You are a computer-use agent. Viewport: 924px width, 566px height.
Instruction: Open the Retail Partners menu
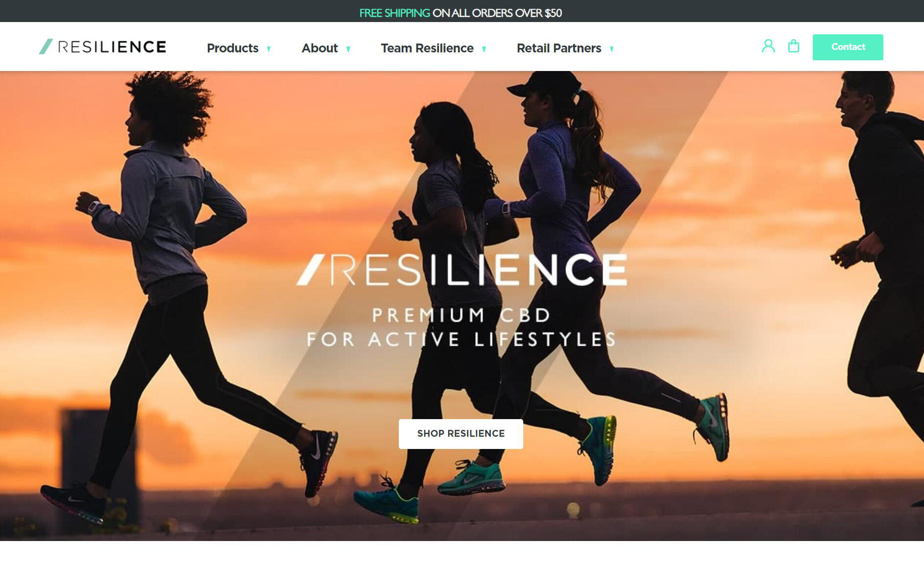tap(559, 48)
